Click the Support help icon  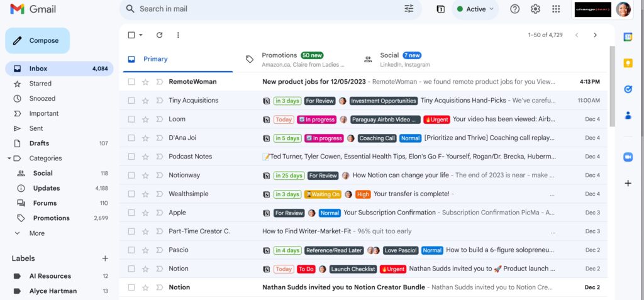click(515, 9)
